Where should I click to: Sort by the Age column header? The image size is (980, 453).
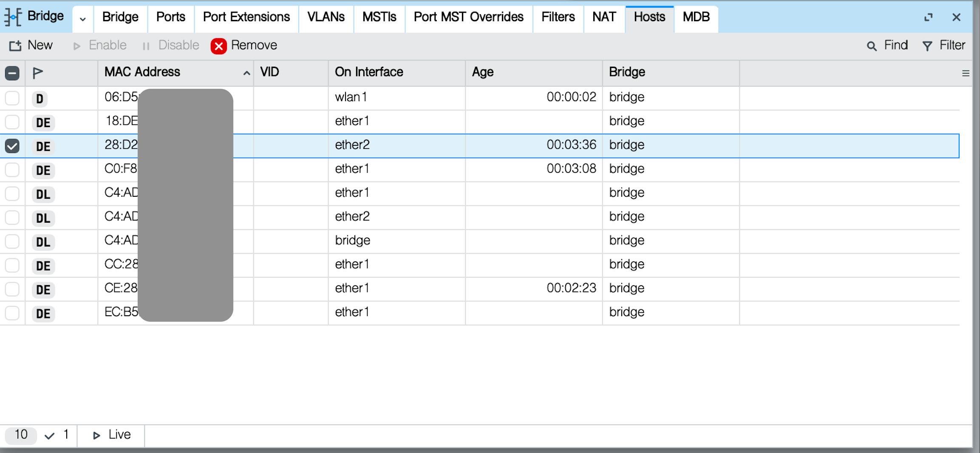[483, 72]
